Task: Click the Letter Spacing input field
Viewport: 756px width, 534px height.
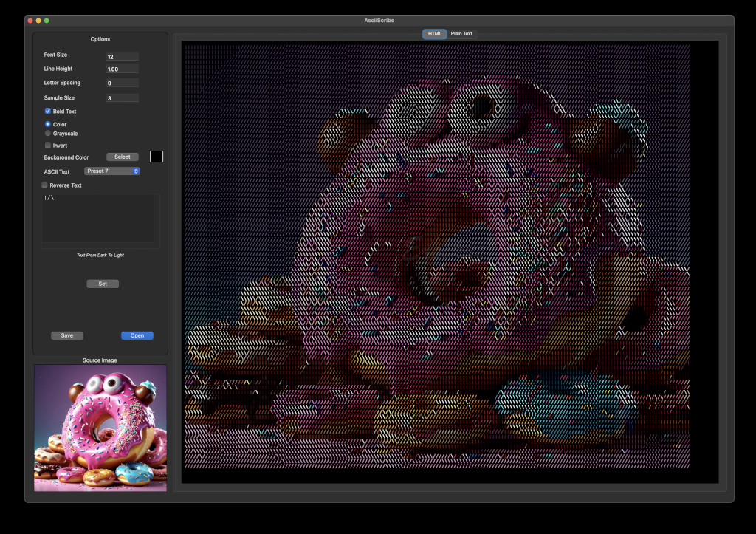Action: (123, 83)
